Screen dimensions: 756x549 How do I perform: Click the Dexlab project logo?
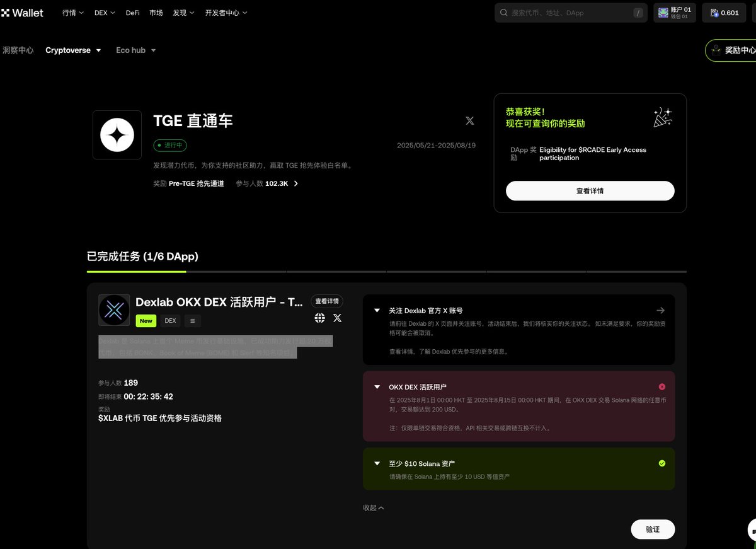pos(114,309)
